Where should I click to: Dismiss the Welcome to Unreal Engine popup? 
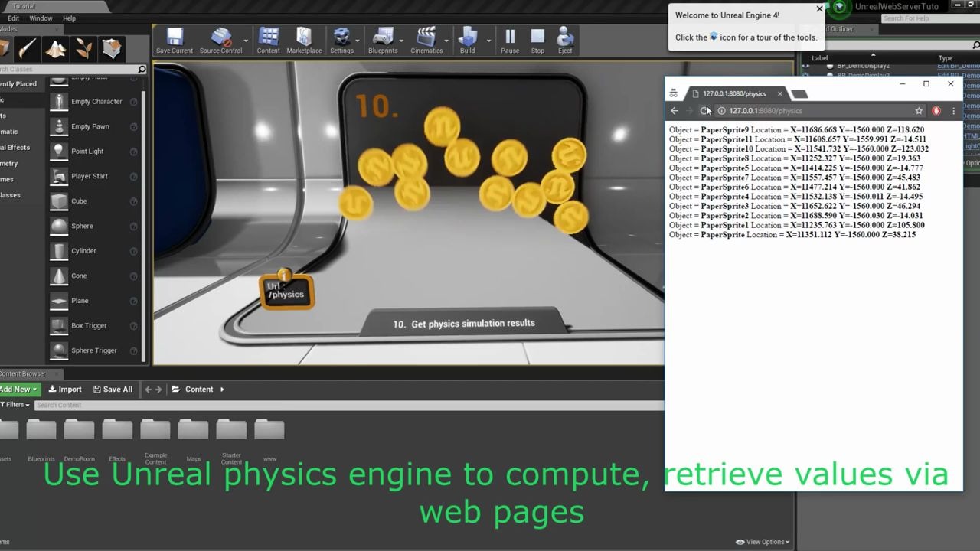coord(819,9)
